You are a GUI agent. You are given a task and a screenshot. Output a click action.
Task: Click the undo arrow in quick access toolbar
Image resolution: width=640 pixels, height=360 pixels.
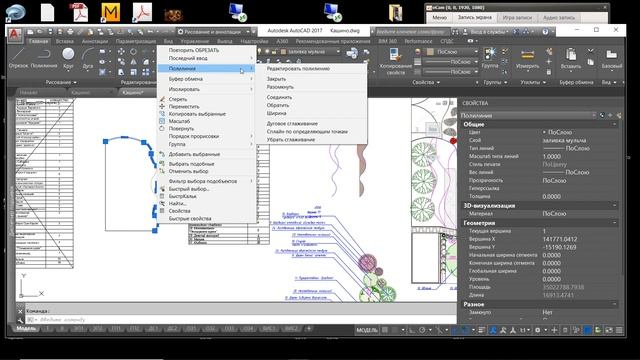150,31
